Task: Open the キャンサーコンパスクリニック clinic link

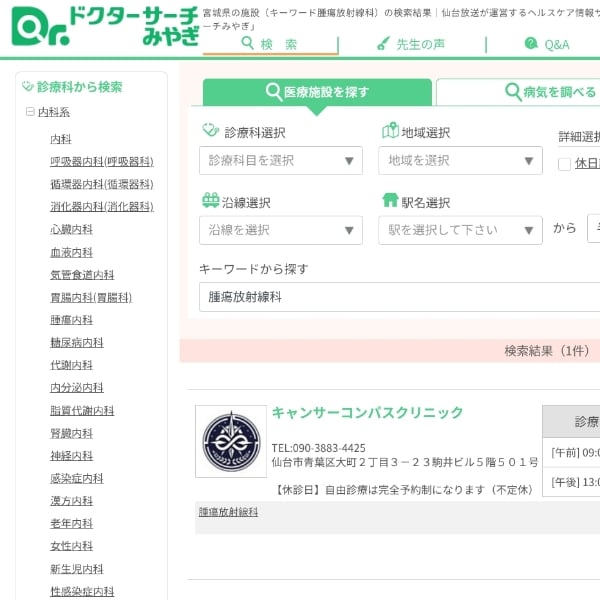Action: [x=368, y=413]
